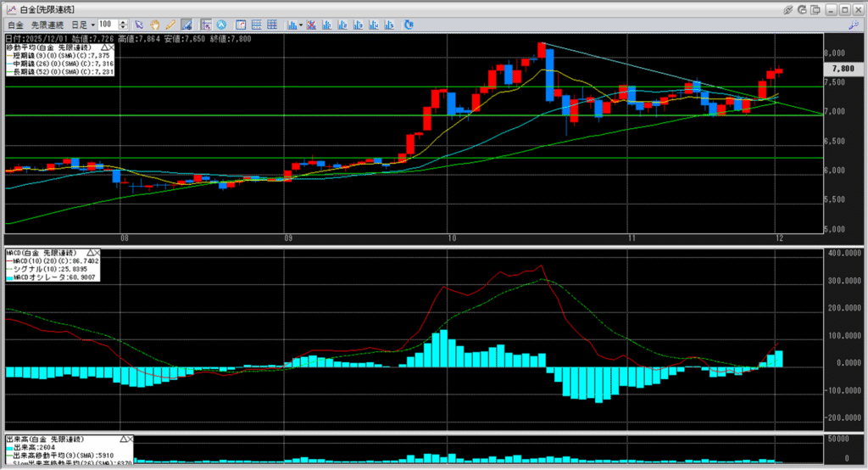Open the bar chart type dropdown arrow
The height and width of the screenshot is (470, 868).
[301, 25]
